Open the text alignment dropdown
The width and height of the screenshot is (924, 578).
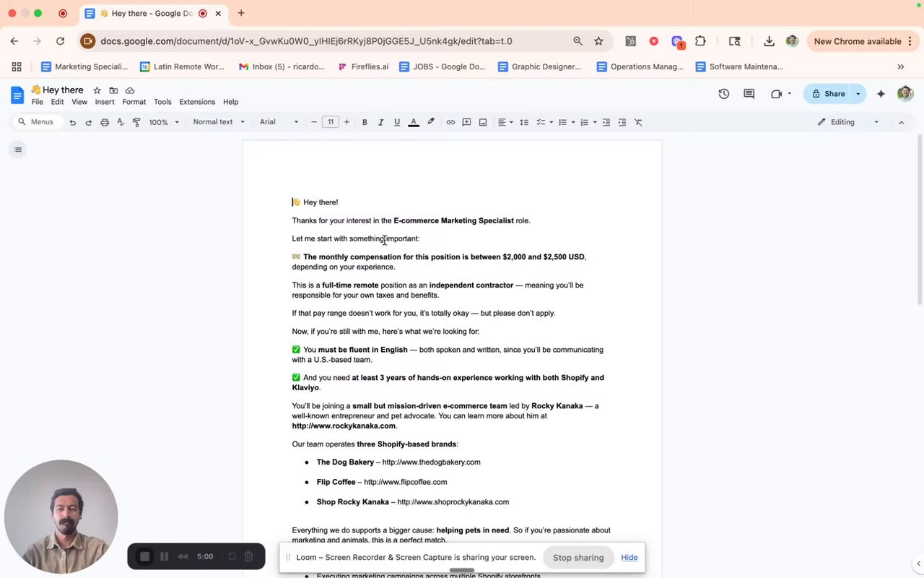coord(505,122)
